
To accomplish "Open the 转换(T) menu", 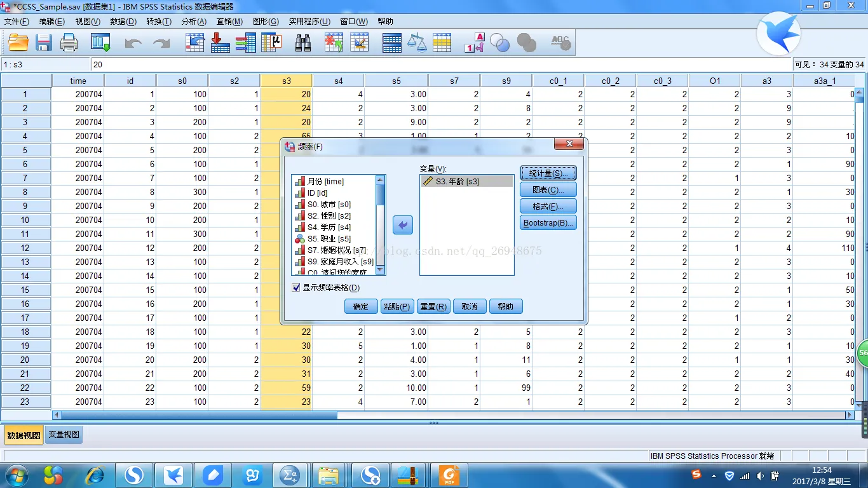I will click(x=158, y=21).
